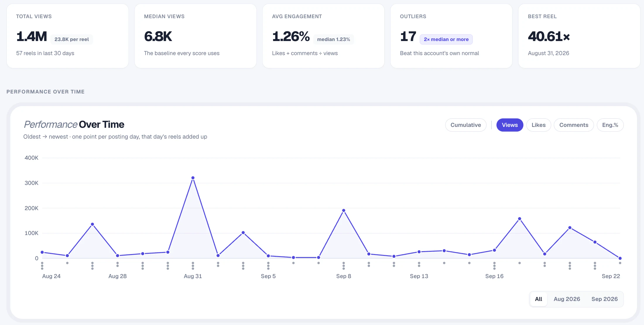Click the Sep 13 data point

(419, 252)
